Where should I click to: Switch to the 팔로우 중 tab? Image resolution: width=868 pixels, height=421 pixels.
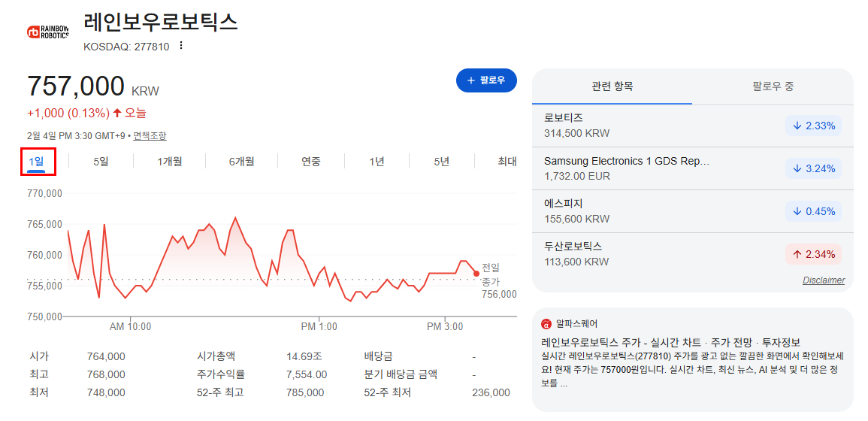coord(773,86)
